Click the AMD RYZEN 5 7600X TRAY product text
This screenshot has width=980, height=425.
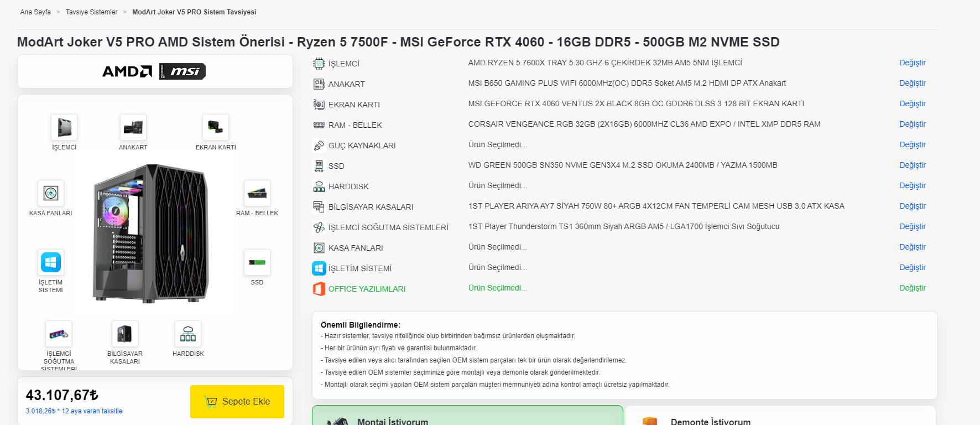click(605, 63)
